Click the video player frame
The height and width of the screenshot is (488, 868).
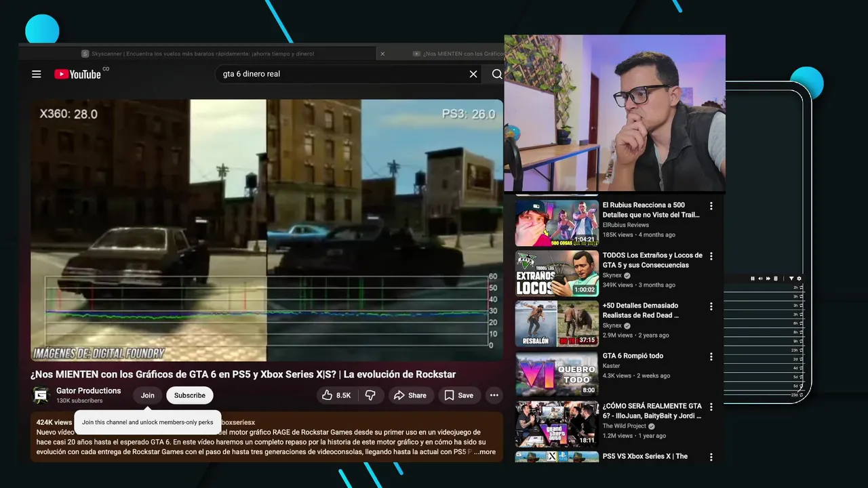coord(267,230)
